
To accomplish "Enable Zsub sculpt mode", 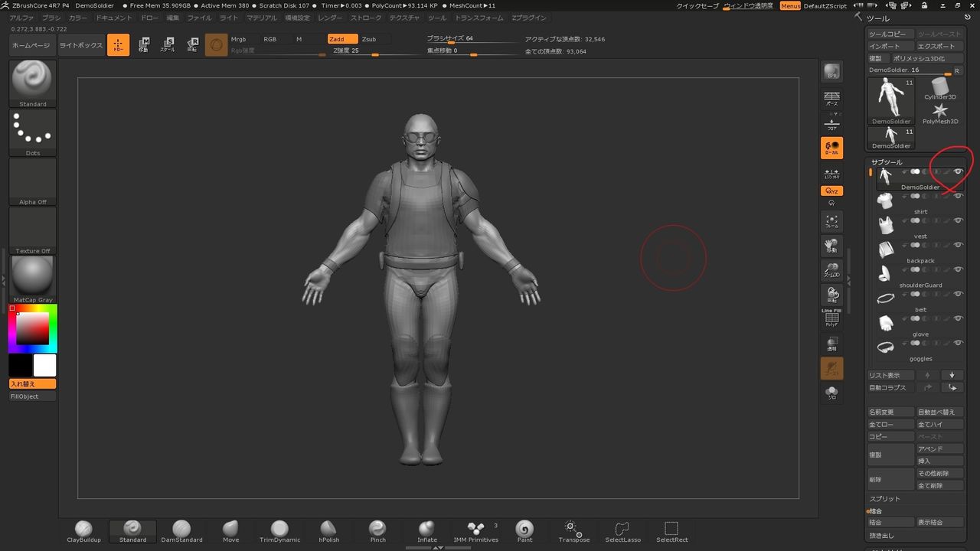I will pyautogui.click(x=370, y=39).
